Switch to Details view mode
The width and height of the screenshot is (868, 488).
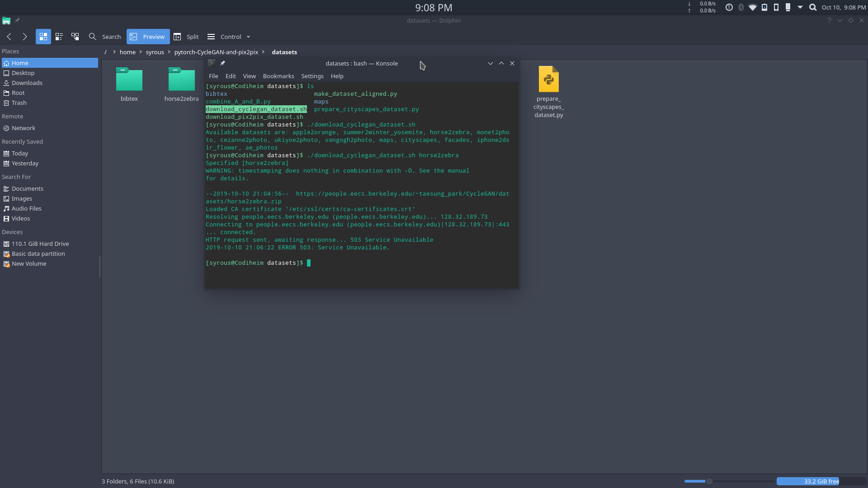pyautogui.click(x=75, y=37)
